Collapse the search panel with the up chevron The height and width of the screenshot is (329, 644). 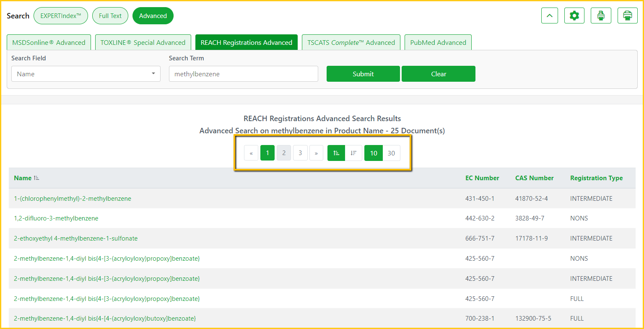pos(549,16)
